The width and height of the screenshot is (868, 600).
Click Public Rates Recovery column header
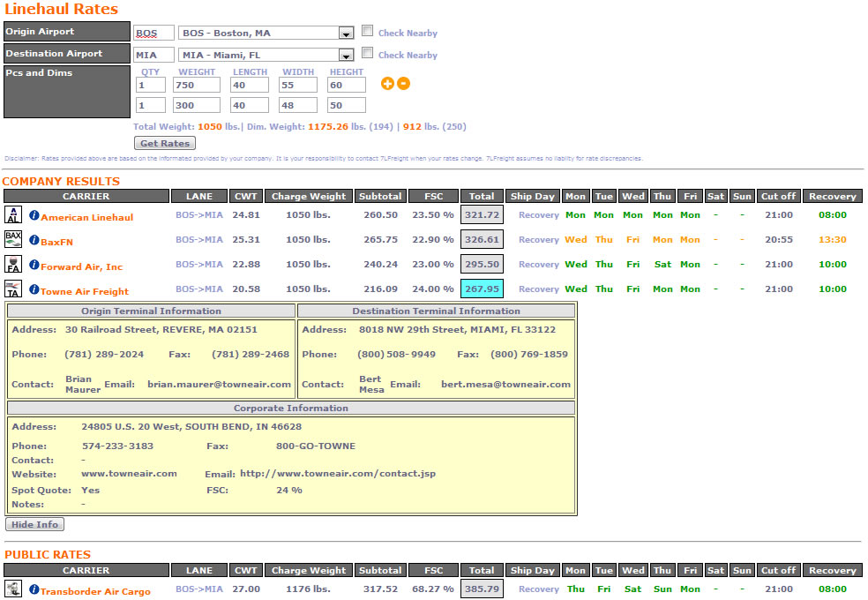[833, 570]
